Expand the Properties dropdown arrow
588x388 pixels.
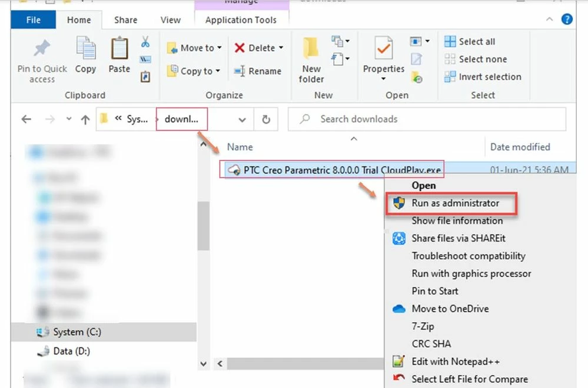(383, 79)
